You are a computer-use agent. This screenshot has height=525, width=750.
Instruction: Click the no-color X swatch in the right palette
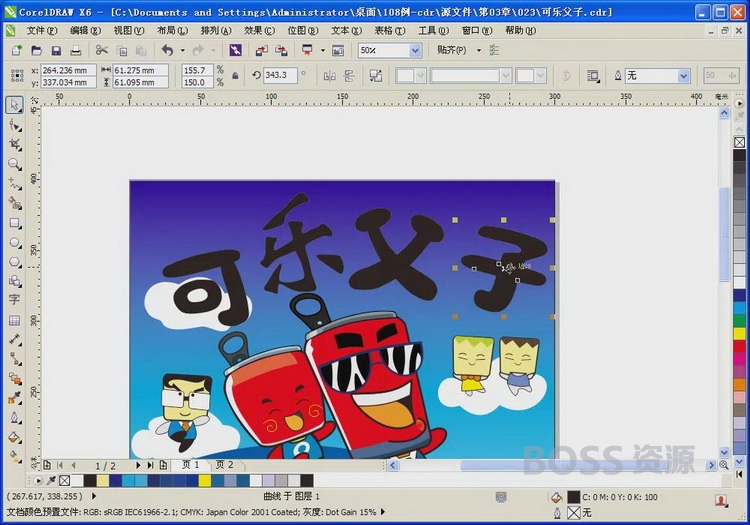[x=739, y=142]
